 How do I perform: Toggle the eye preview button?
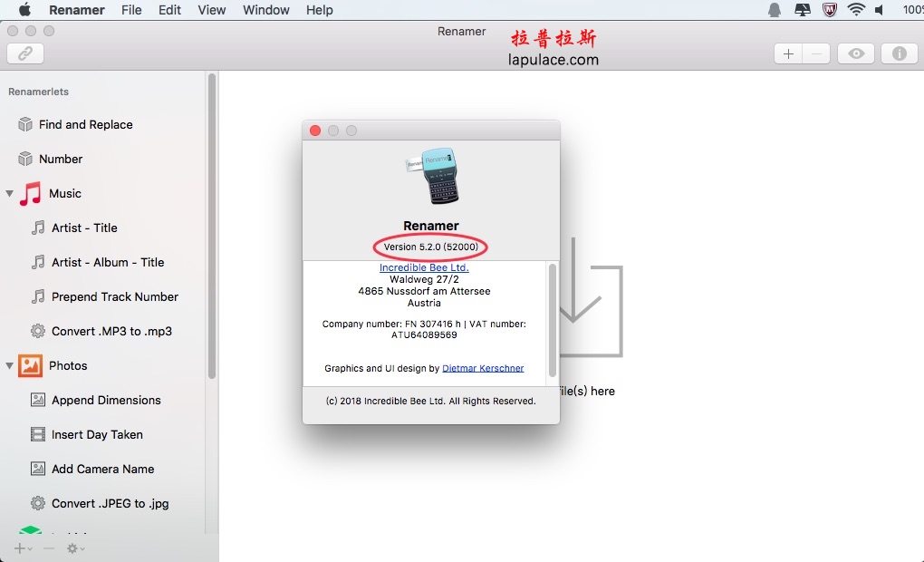tap(856, 53)
